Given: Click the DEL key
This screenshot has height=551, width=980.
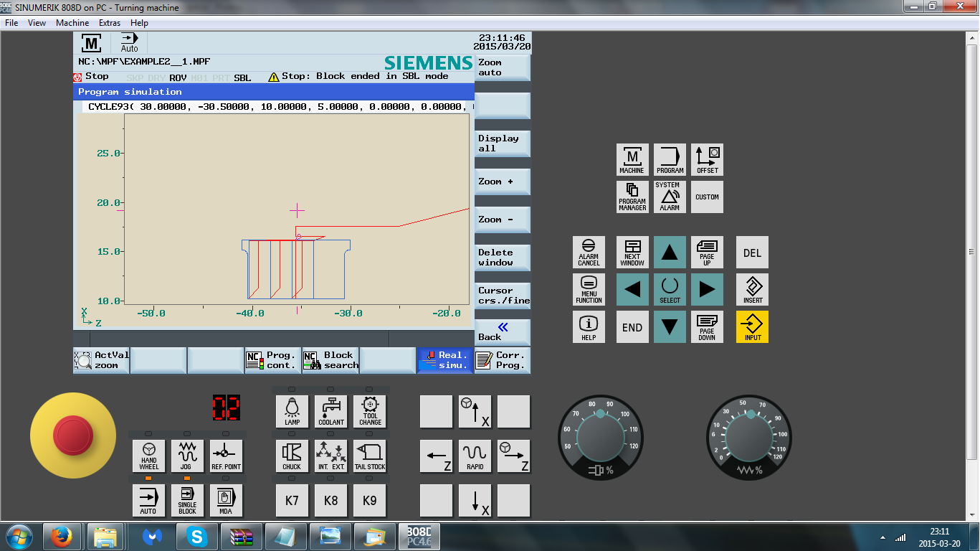Looking at the screenshot, I should click(752, 253).
